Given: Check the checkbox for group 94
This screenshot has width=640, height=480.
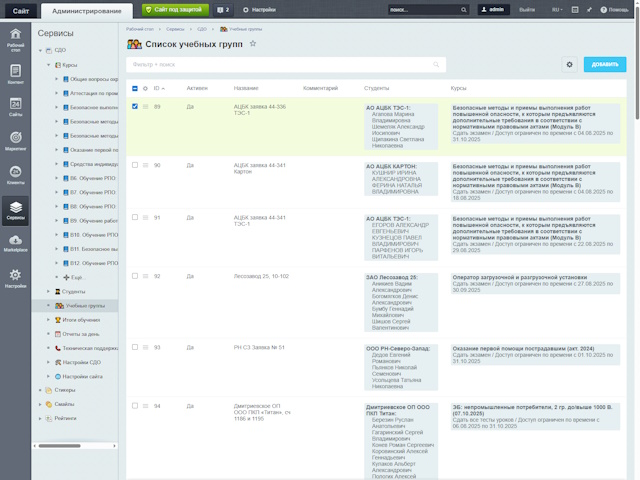Looking at the screenshot, I should coord(135,406).
